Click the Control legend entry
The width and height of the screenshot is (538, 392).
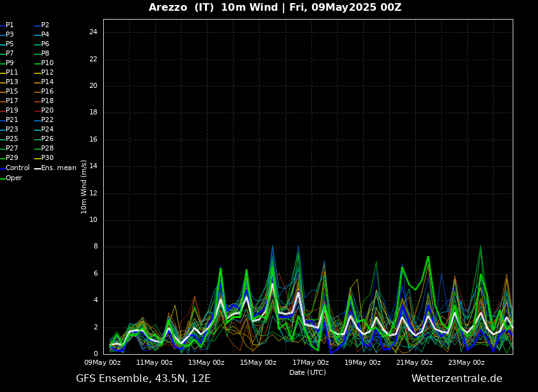tap(17, 168)
